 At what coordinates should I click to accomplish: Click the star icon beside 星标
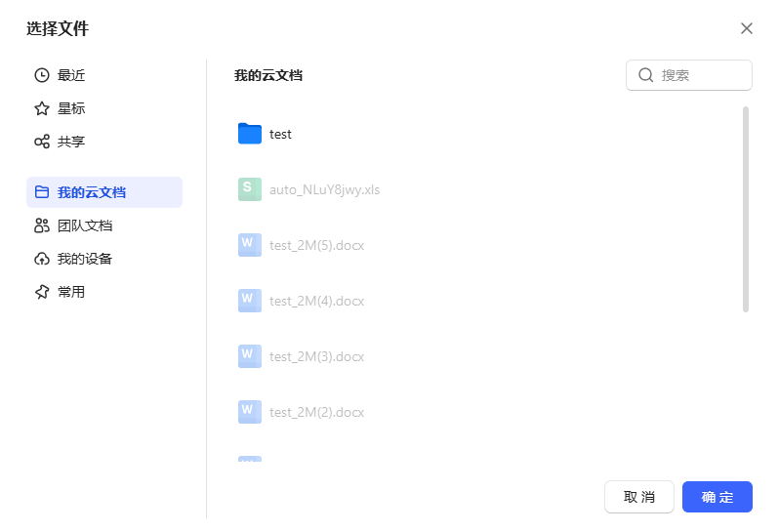coord(42,108)
